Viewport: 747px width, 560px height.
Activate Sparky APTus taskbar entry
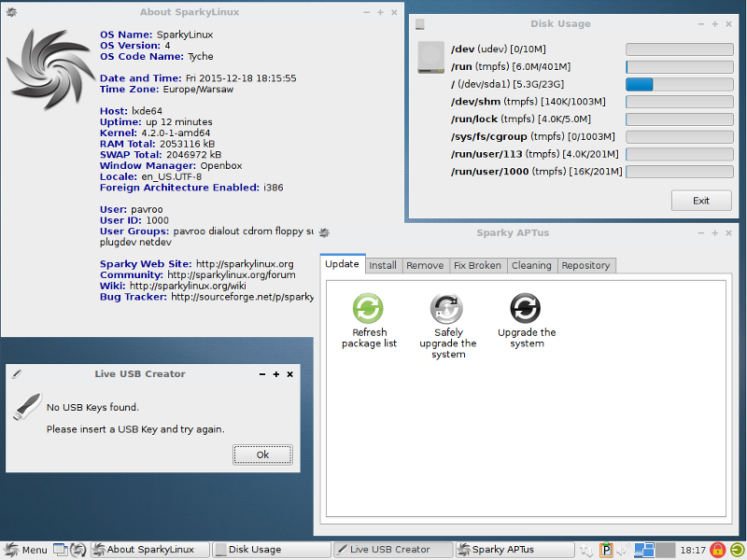click(x=514, y=550)
